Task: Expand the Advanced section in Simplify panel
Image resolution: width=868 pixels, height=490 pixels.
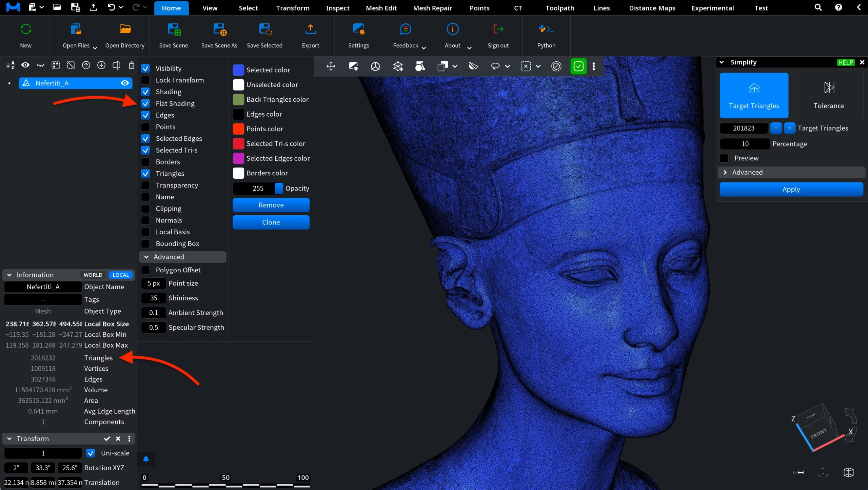Action: click(x=791, y=172)
